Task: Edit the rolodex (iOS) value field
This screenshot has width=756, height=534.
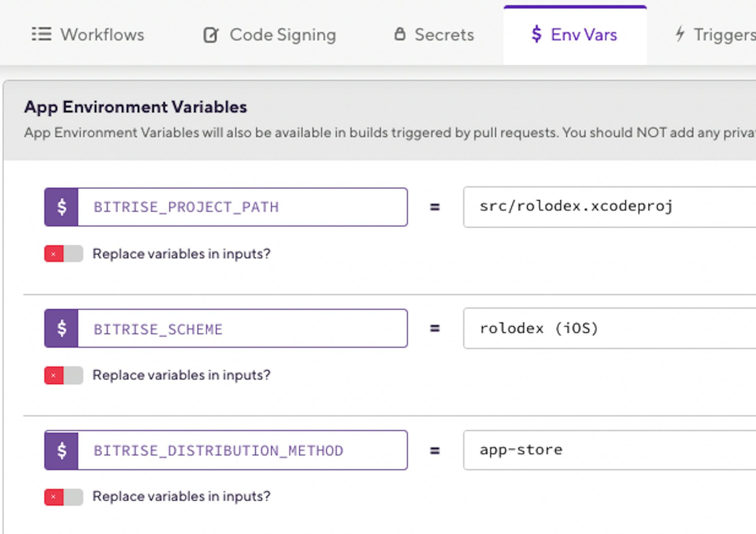Action: point(608,328)
